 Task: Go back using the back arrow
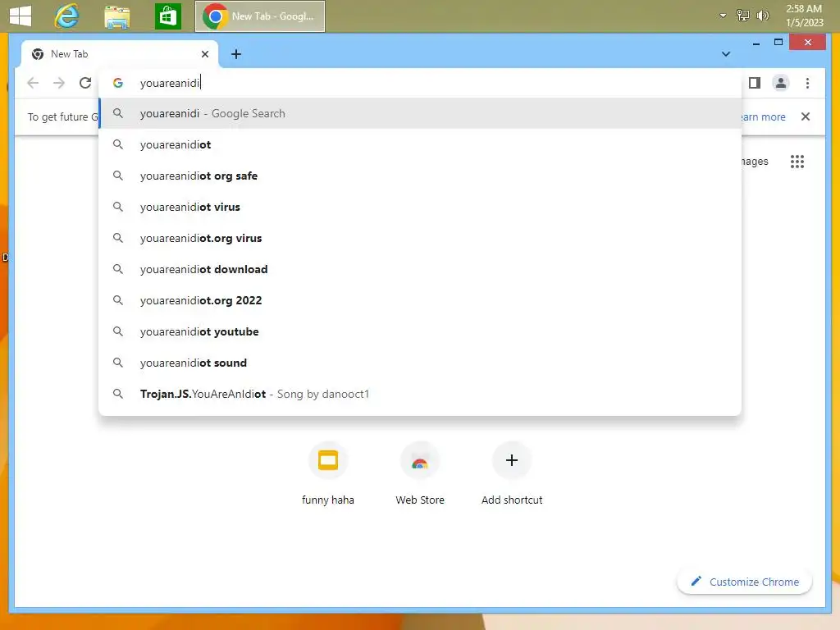(33, 83)
